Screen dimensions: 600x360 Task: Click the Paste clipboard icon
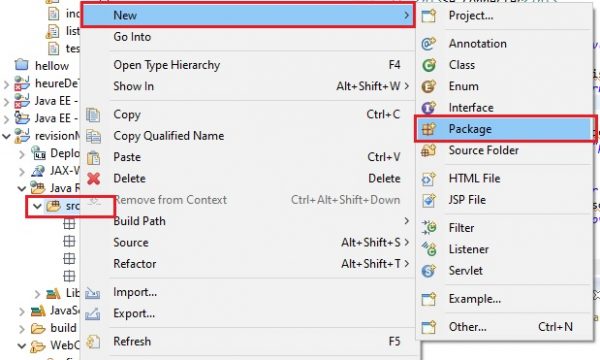[x=93, y=157]
